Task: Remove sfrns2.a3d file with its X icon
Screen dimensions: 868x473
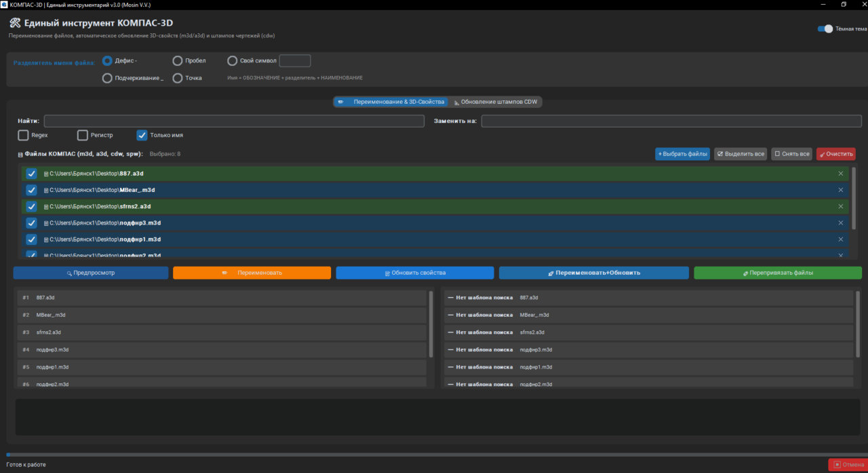Action: coord(840,206)
